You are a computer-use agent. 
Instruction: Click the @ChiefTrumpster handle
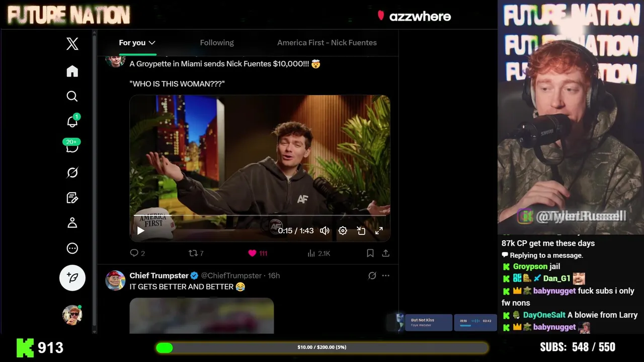[231, 276]
